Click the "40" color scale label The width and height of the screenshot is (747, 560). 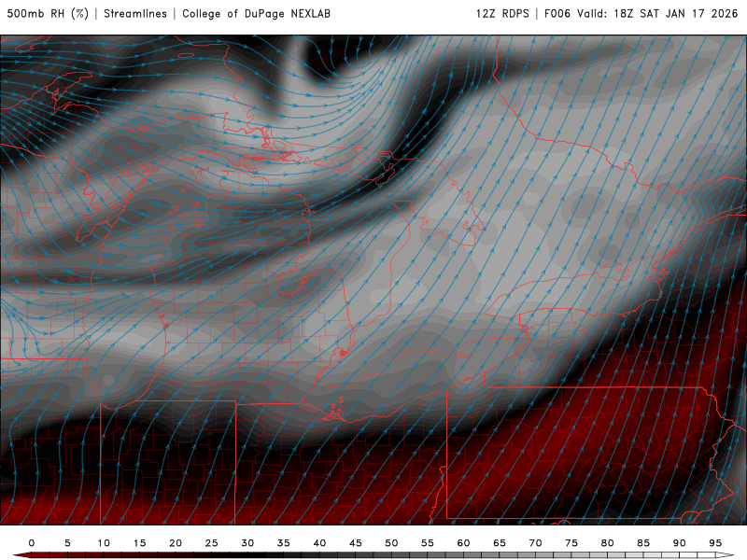coord(319,543)
